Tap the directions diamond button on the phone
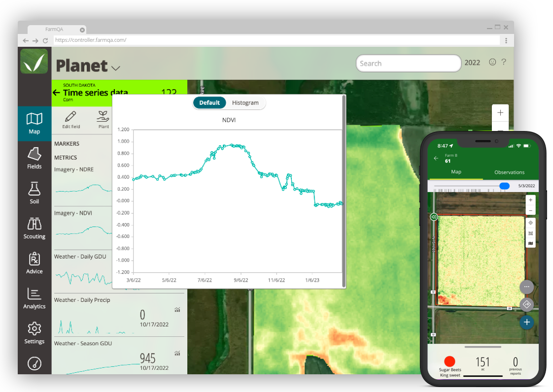This screenshot has height=392, width=553. pos(526,304)
